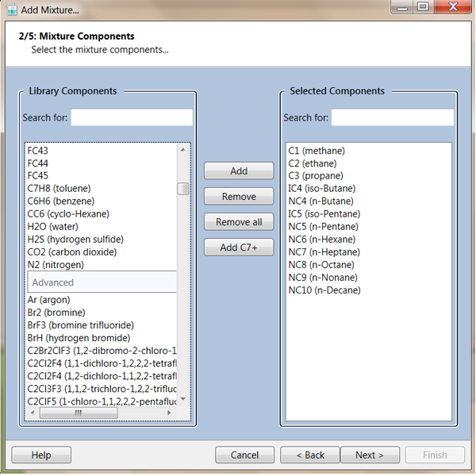Viewport: 476px width, 476px height.
Task: Click the Add C7+ button
Action: [x=239, y=248]
